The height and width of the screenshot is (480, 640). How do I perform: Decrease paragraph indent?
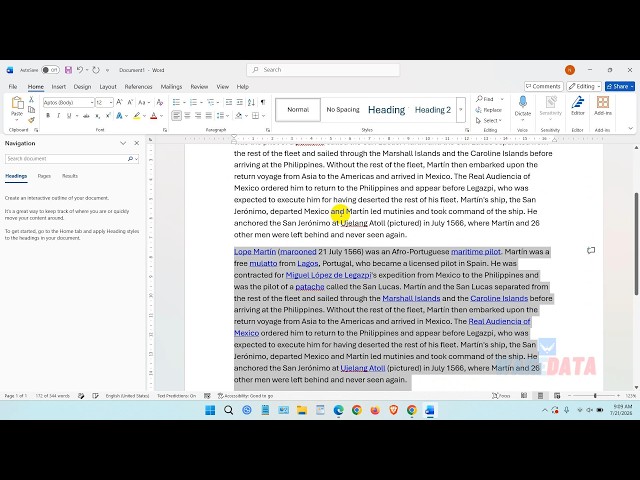pyautogui.click(x=229, y=102)
